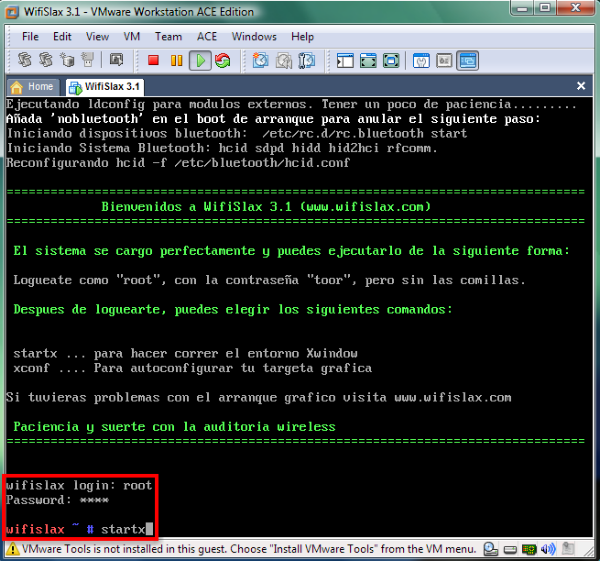This screenshot has height=561, width=600.
Task: Suspend the virtual machine with pause icon
Action: pyautogui.click(x=176, y=61)
